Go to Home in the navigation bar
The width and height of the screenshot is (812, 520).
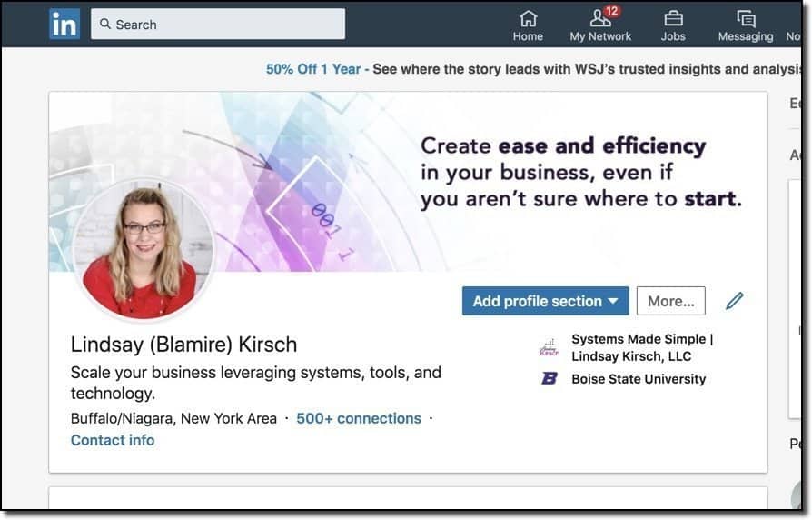tap(528, 26)
